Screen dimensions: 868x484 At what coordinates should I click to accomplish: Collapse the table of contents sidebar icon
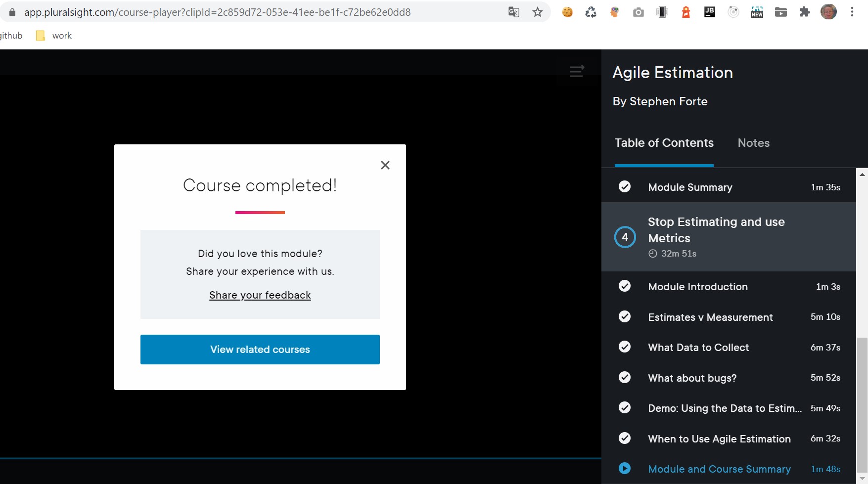point(577,71)
